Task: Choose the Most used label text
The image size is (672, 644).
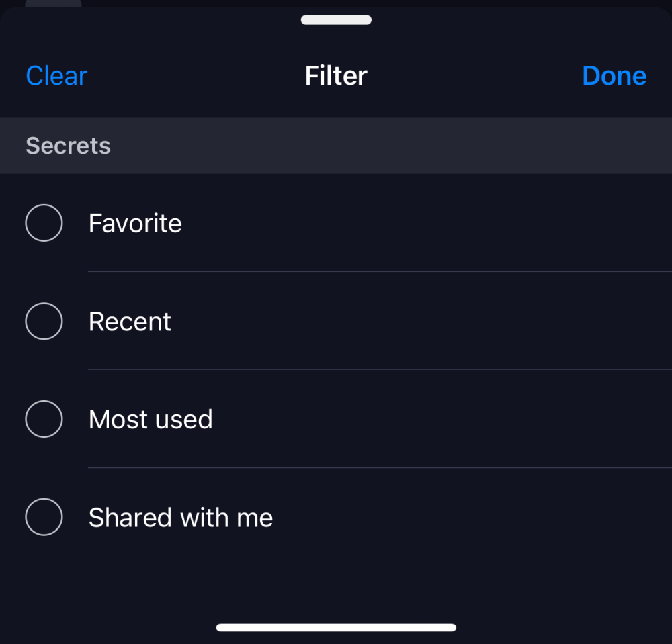Action: pyautogui.click(x=151, y=420)
